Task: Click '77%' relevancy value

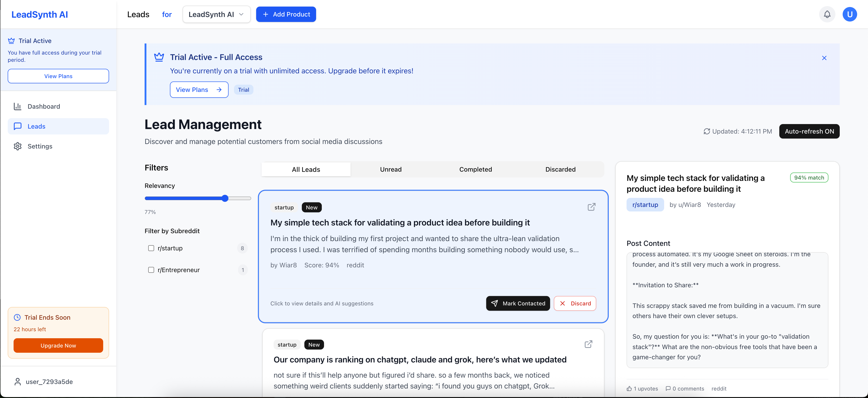Action: pyautogui.click(x=150, y=212)
